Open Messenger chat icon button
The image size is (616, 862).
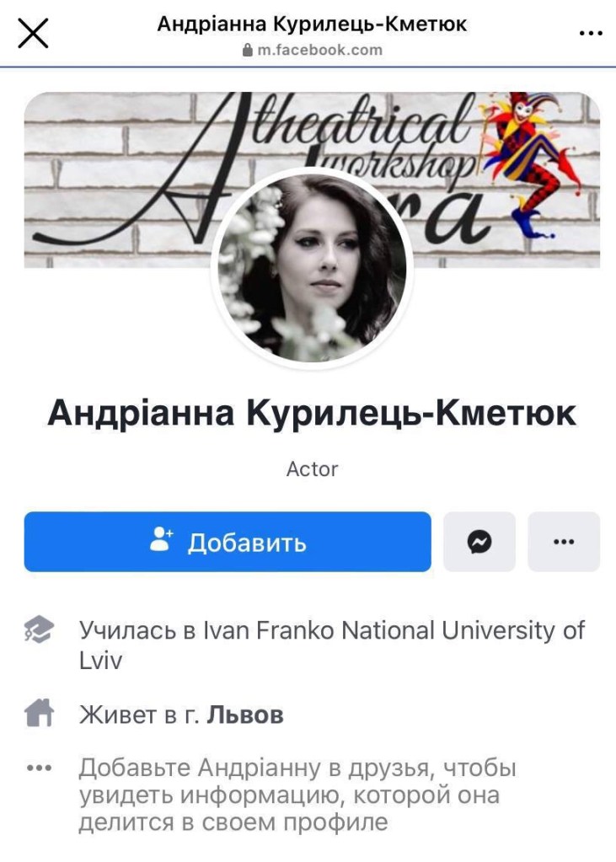[479, 542]
